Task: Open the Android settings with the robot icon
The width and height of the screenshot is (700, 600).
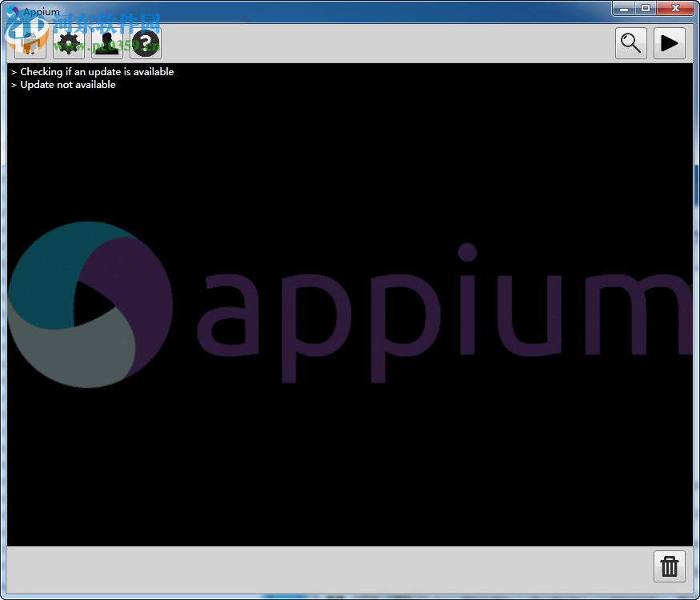Action: [29, 43]
